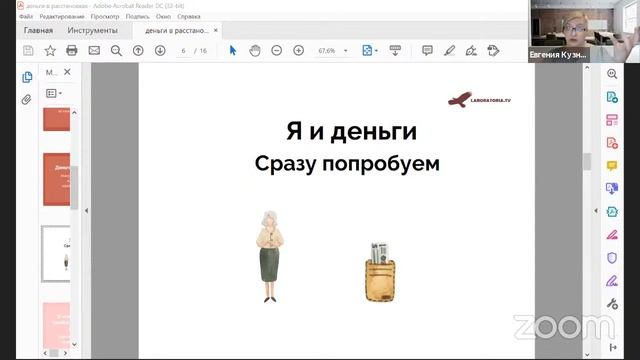The width and height of the screenshot is (640, 360).
Task: Add document to starred with star icon
Action: pos(50,51)
